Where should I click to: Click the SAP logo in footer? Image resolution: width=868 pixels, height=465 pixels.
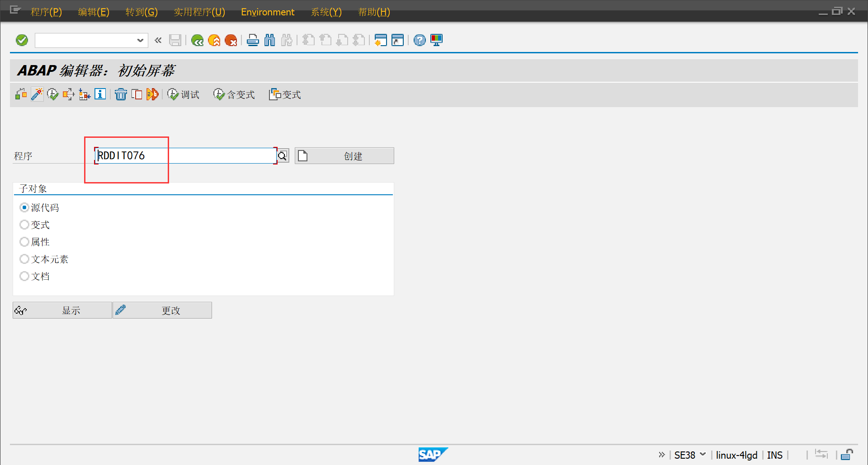[x=433, y=454]
